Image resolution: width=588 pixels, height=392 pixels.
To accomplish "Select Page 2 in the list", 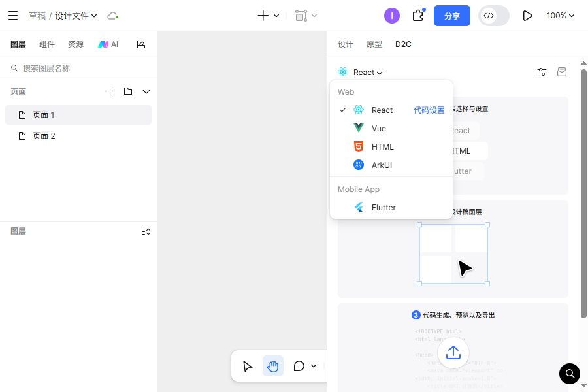I will pos(78,136).
